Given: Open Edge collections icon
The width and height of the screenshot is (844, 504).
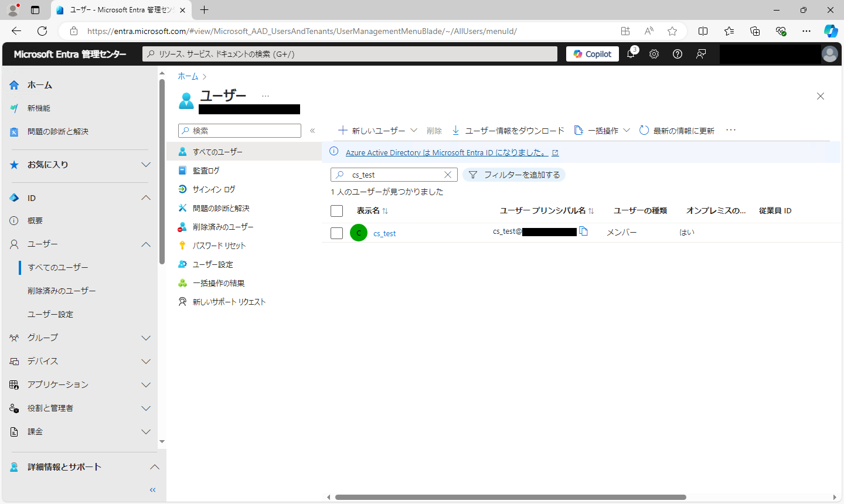Looking at the screenshot, I should (x=755, y=31).
